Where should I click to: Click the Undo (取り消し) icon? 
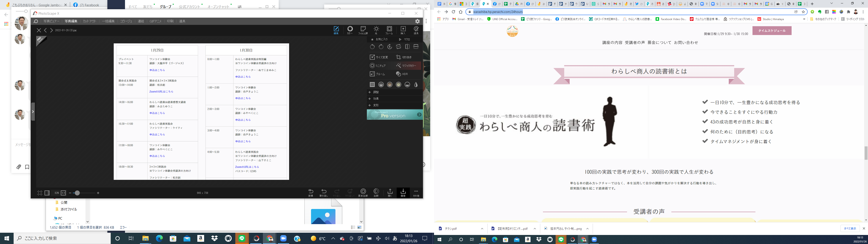[323, 192]
